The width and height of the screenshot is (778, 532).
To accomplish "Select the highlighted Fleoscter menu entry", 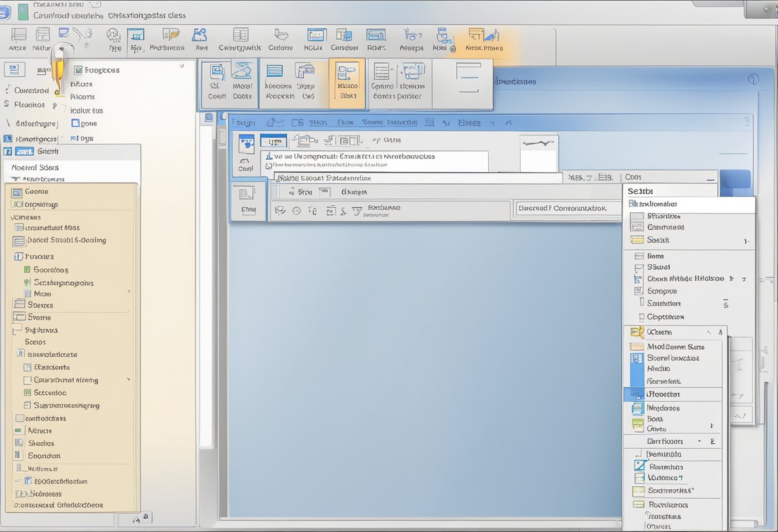I will [x=672, y=395].
